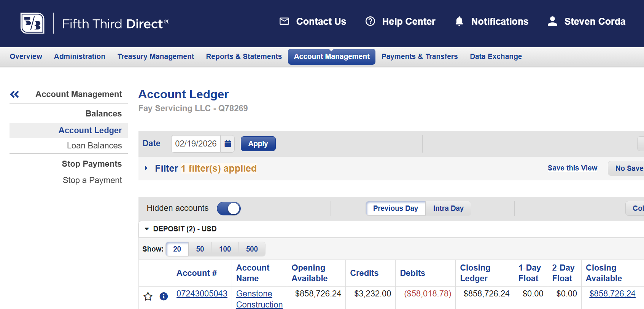Go to Reports & Statements menu
The image size is (644, 309).
click(244, 57)
